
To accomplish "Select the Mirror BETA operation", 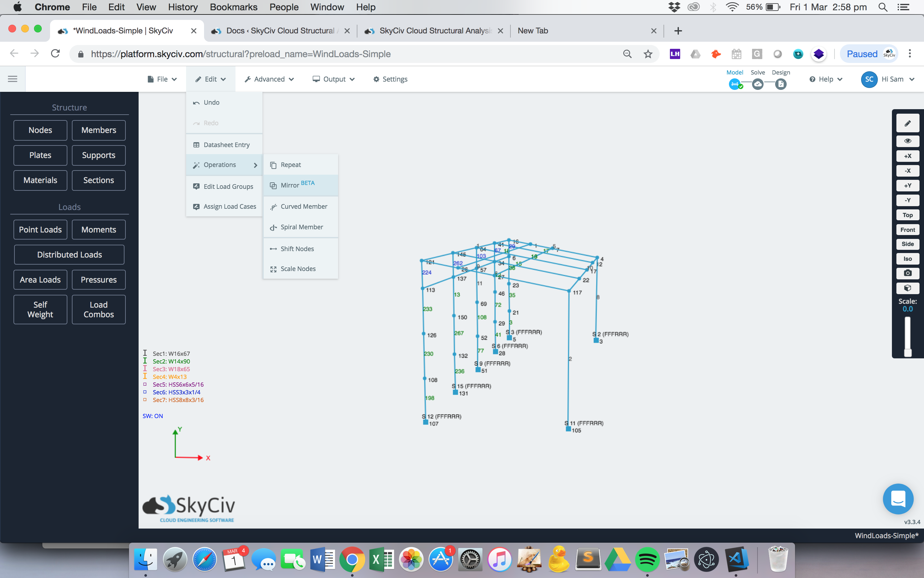I will pyautogui.click(x=301, y=185).
